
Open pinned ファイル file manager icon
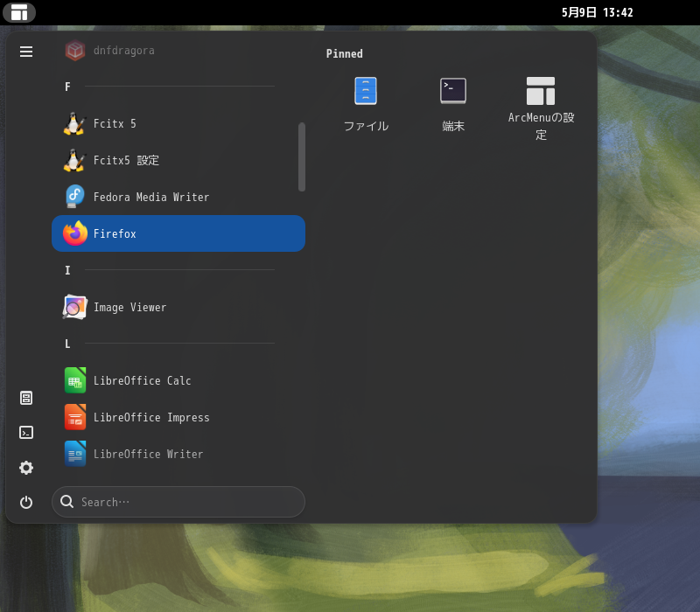pos(366,91)
